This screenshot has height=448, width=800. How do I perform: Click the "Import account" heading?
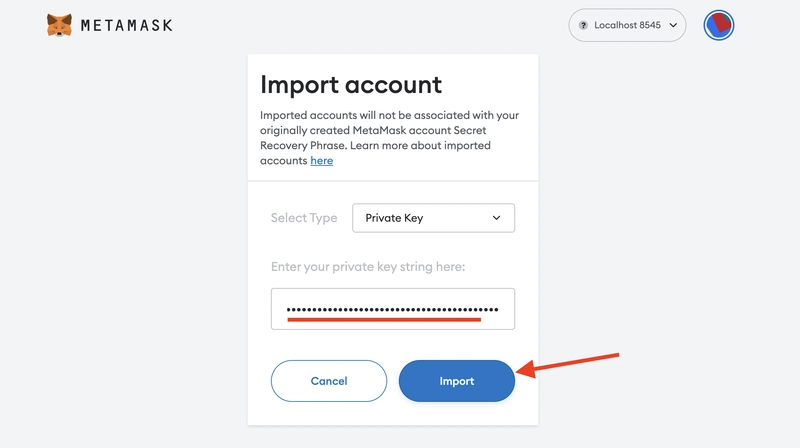(x=350, y=84)
